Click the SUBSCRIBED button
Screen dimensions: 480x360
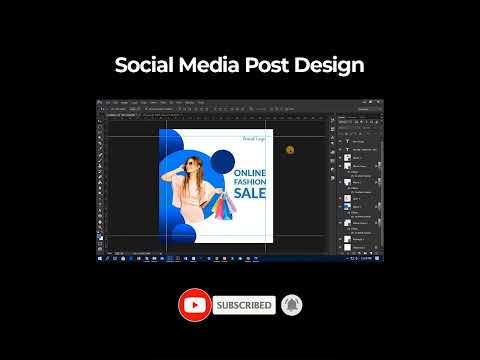[244, 305]
